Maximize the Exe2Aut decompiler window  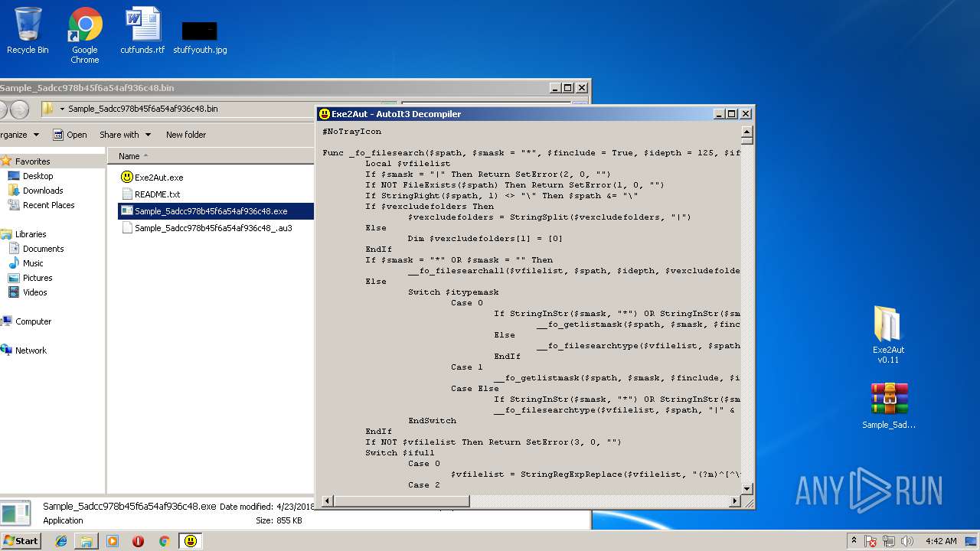click(x=732, y=114)
